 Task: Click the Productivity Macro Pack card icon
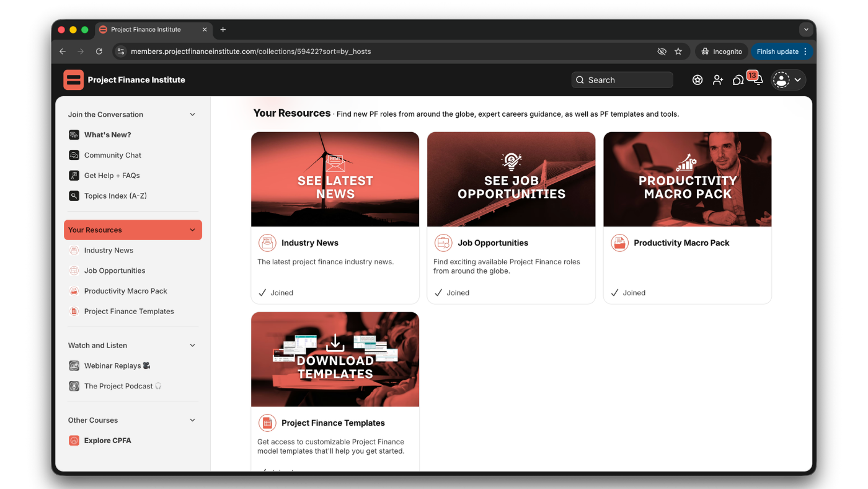pyautogui.click(x=619, y=243)
